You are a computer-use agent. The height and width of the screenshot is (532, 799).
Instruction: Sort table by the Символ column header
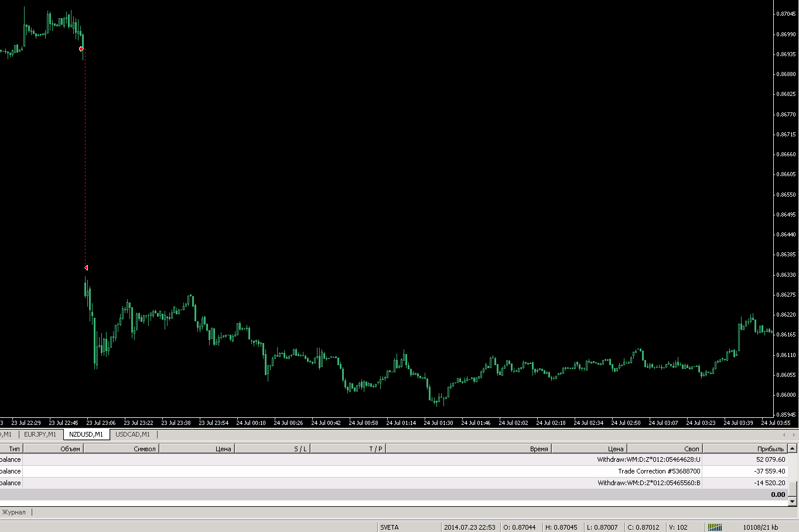(121, 449)
